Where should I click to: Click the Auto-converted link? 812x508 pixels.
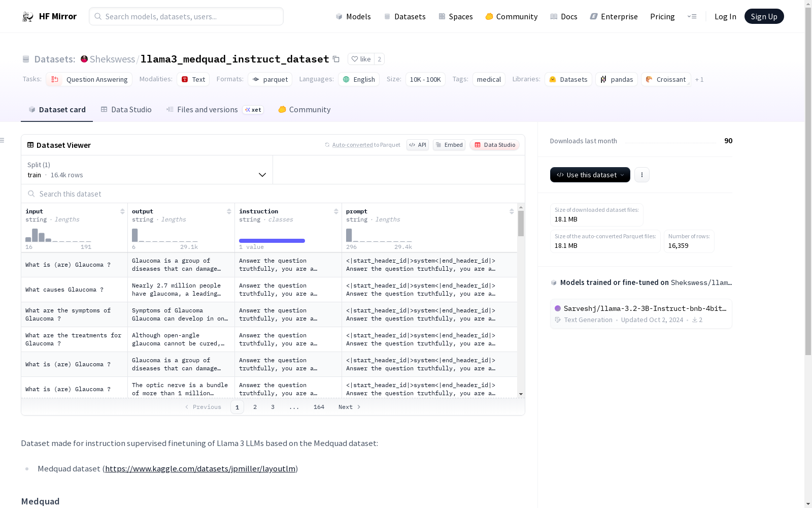352,145
